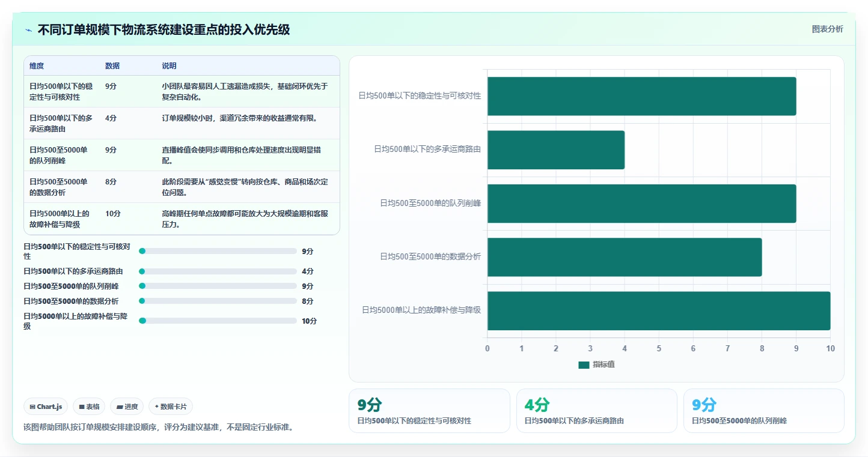868x457 pixels.
Task: Click chart bar for 日均5000单以上的故障补偿与降级
Action: 659,310
